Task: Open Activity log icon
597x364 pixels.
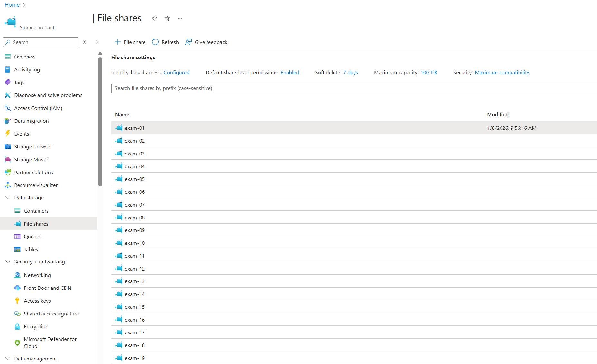Action: [8, 69]
